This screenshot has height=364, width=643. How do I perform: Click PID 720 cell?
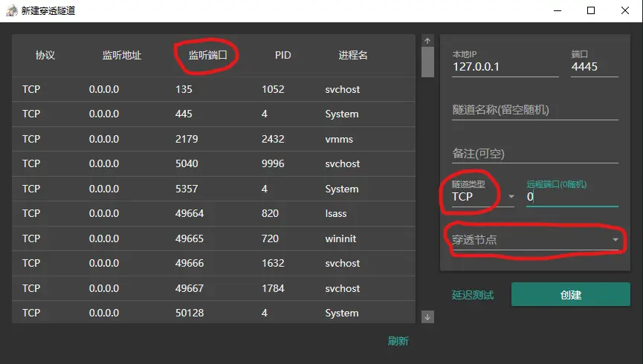click(270, 238)
